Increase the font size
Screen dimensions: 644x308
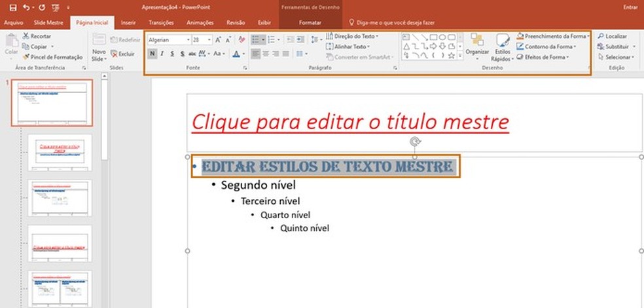[219, 40]
